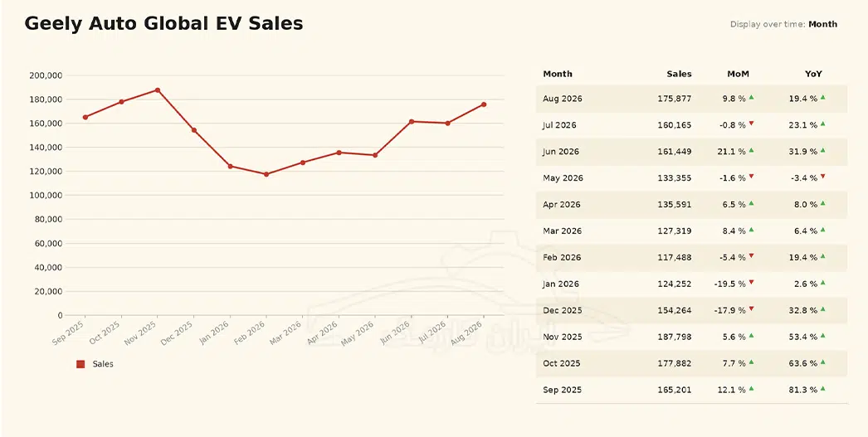Toggle the Sales series in chart legend
This screenshot has width=868, height=437.
point(95,364)
